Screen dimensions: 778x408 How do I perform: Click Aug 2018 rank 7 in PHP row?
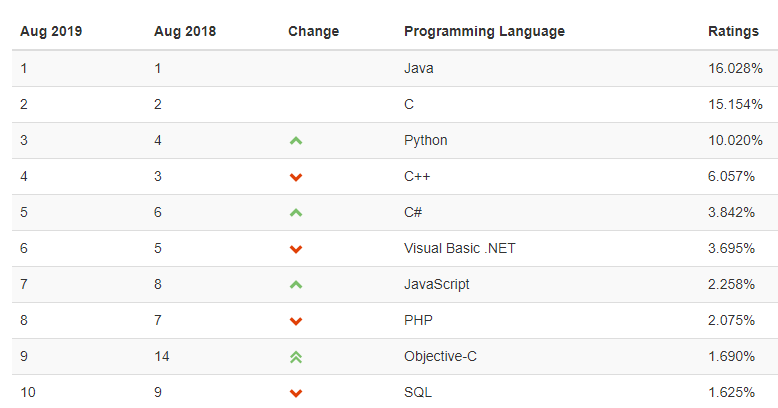(158, 320)
